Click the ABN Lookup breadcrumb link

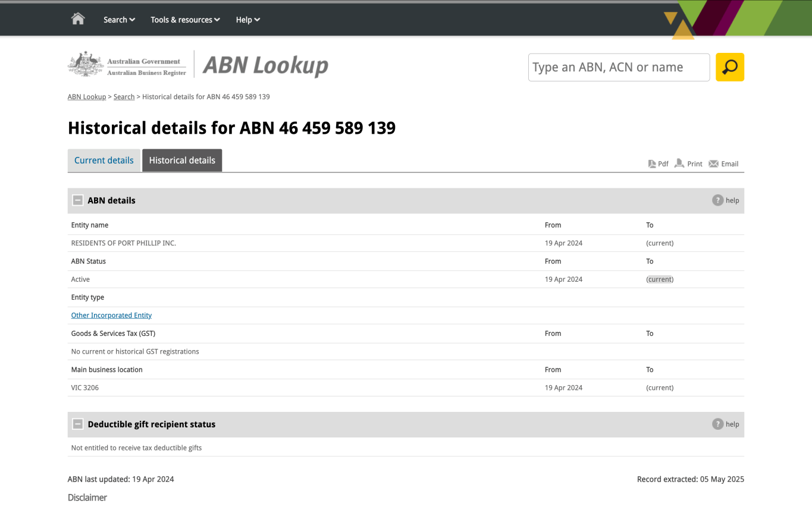pyautogui.click(x=87, y=97)
